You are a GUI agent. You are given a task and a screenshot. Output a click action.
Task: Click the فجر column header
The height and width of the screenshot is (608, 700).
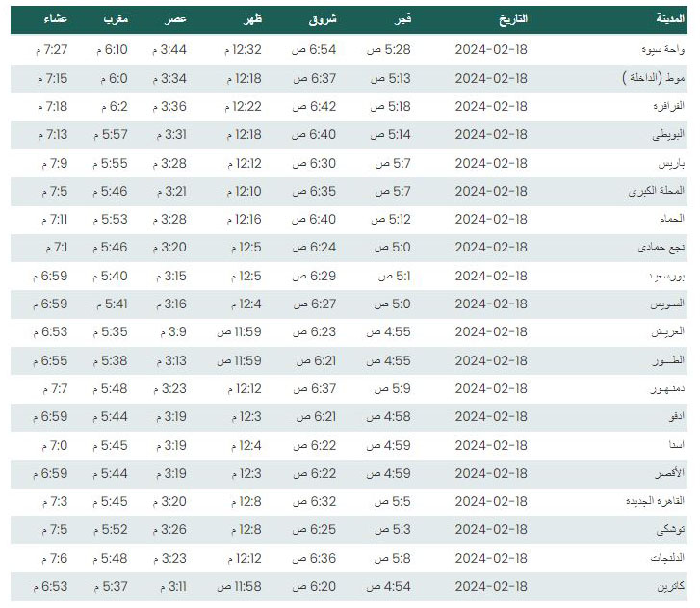(402, 19)
